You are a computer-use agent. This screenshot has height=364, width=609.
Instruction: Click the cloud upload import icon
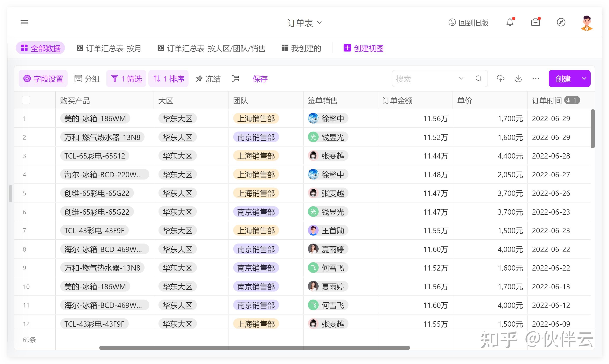501,79
